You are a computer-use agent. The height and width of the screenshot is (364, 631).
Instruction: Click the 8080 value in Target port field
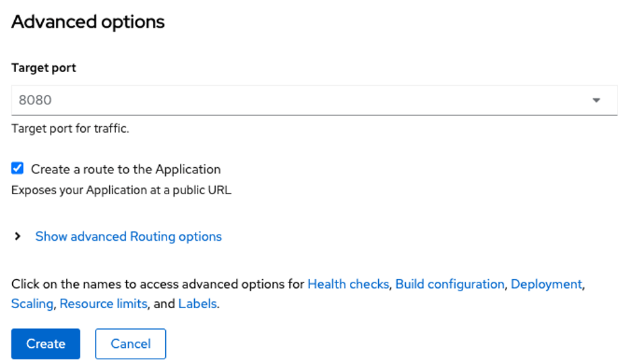[35, 100]
